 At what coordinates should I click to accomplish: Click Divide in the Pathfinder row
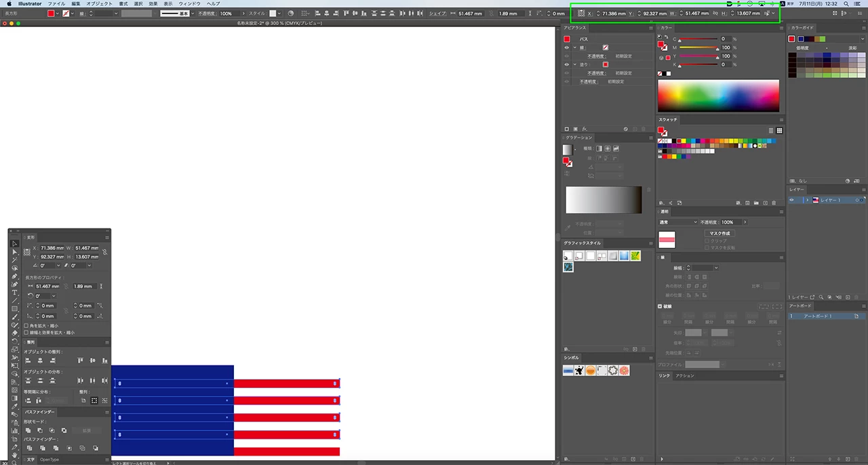[29, 447]
